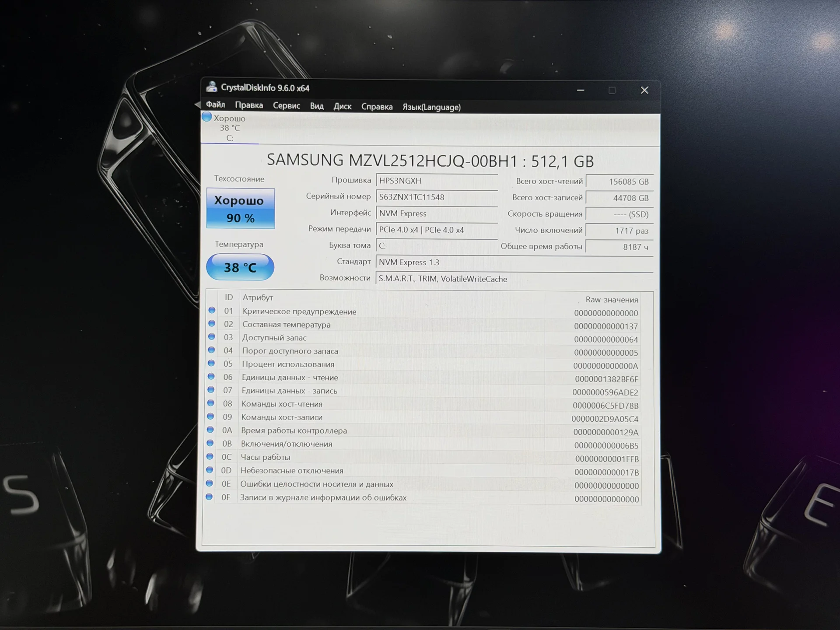Viewport: 840px width, 630px height.
Task: Select attribute text Записи в журнале информации об ошибках
Action: point(323,497)
